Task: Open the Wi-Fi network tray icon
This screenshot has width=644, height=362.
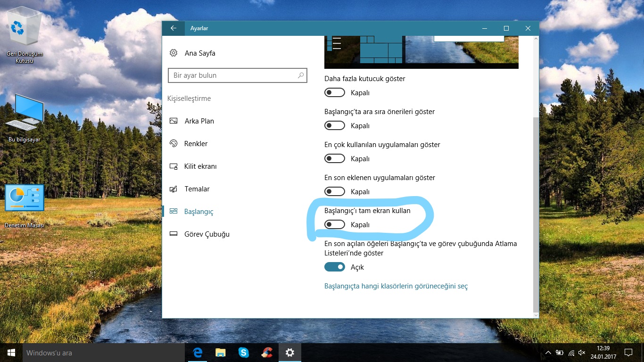Action: [x=571, y=353]
